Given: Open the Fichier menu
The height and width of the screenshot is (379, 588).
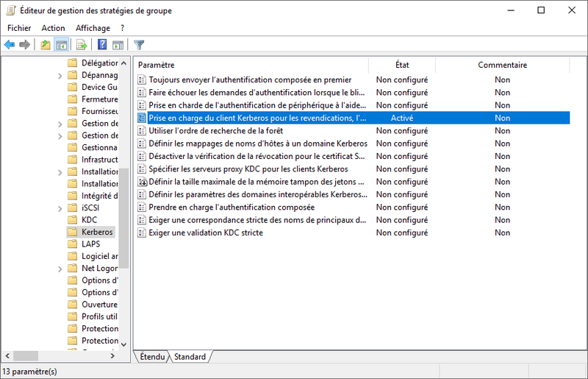Looking at the screenshot, I should (20, 28).
